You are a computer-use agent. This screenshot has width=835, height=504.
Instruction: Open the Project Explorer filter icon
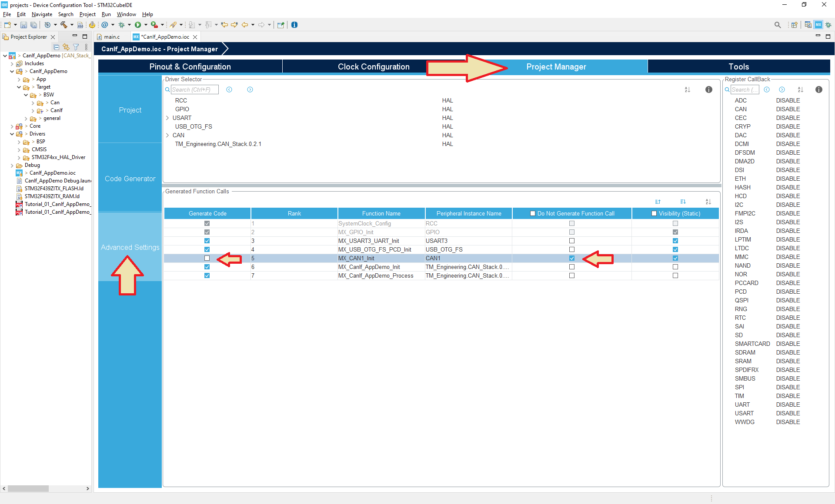[76, 47]
